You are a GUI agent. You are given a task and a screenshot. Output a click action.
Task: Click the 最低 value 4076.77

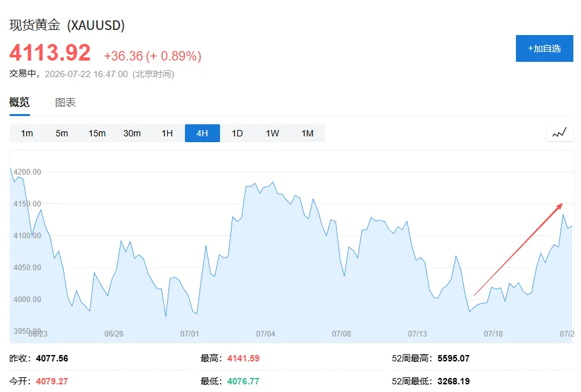click(244, 381)
